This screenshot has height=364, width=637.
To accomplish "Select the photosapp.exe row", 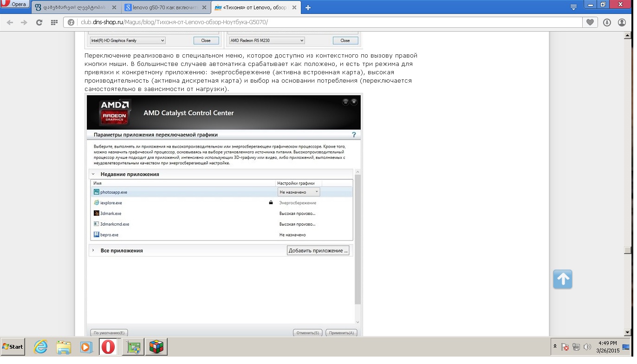I will coord(221,192).
